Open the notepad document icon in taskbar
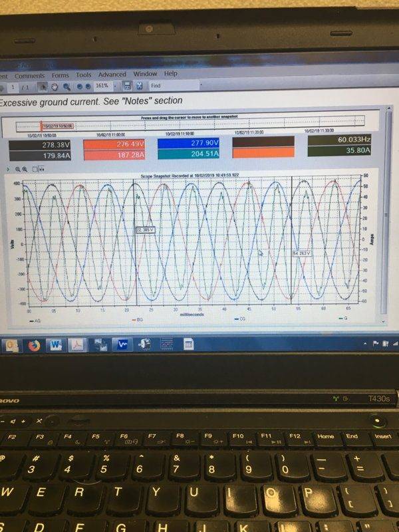This screenshot has height=532, width=399. 188,344
